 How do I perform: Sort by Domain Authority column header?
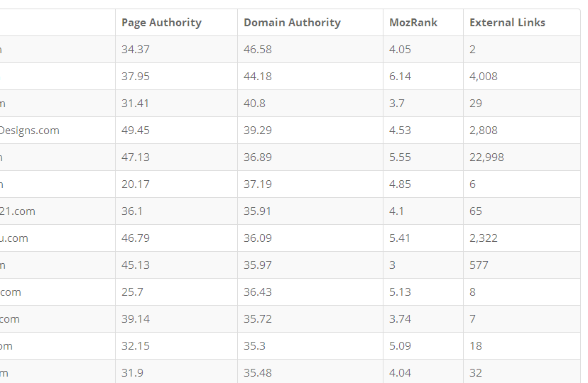point(292,23)
